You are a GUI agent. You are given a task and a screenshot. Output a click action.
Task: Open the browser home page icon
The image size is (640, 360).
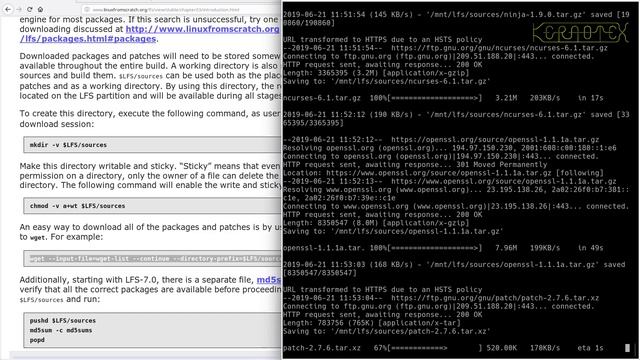coord(40,9)
